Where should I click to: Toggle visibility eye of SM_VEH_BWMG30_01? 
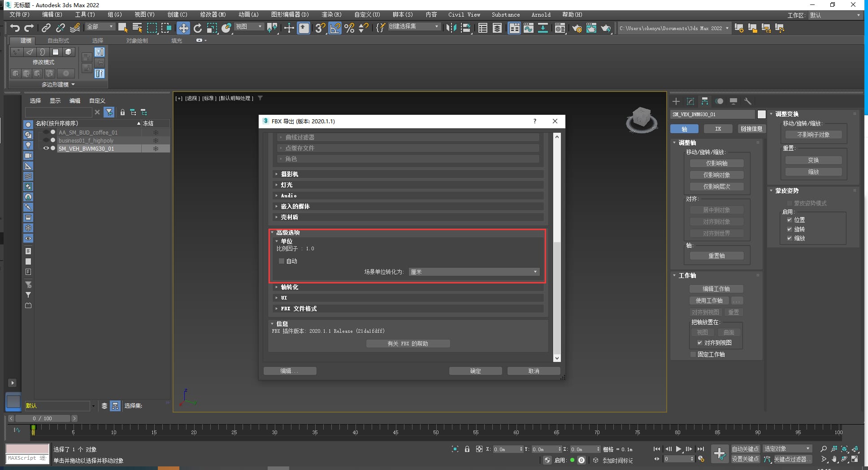tap(46, 148)
